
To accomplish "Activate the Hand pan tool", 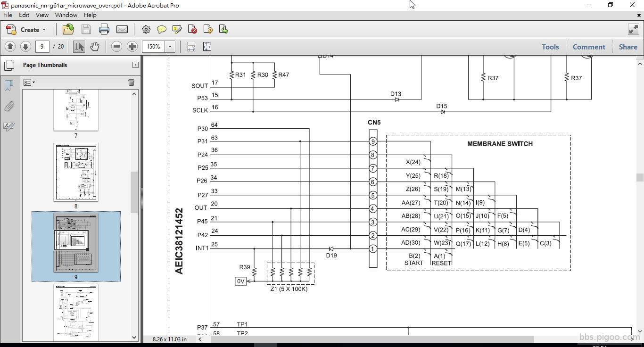I will click(x=94, y=47).
